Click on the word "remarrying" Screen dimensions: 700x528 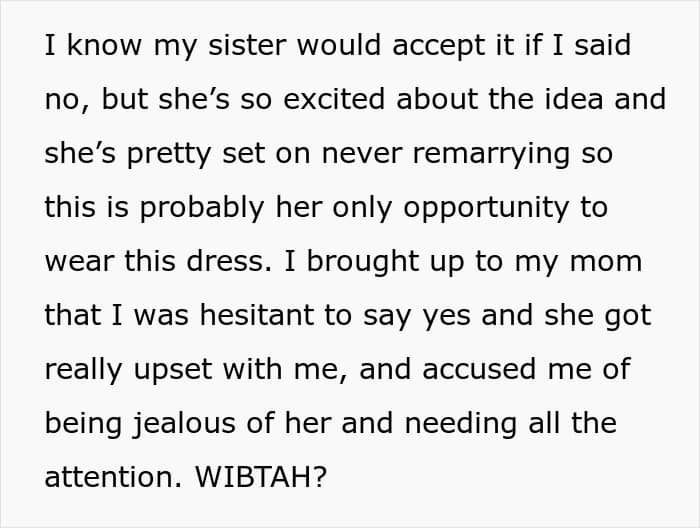pos(490,156)
